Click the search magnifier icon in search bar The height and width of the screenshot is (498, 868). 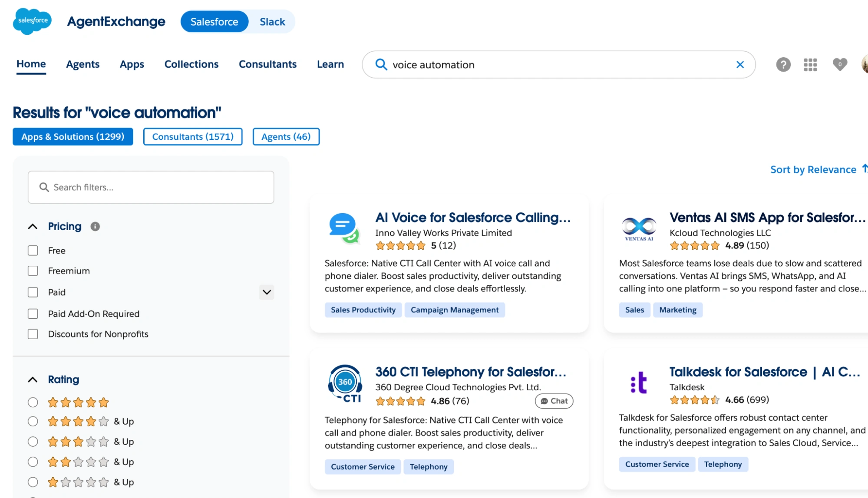pos(381,65)
